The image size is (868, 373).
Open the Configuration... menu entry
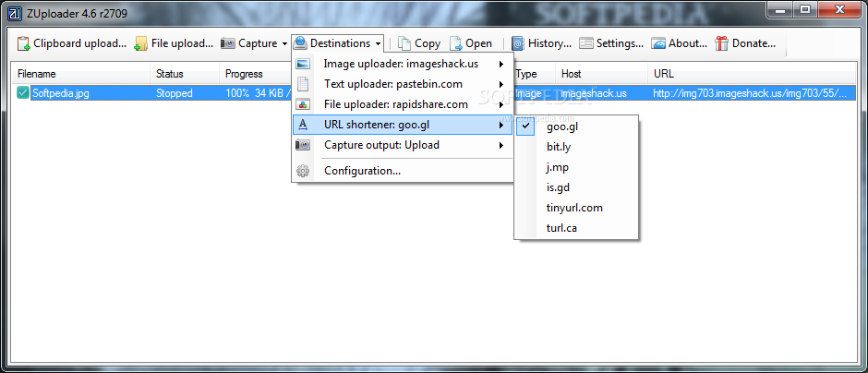click(403, 171)
